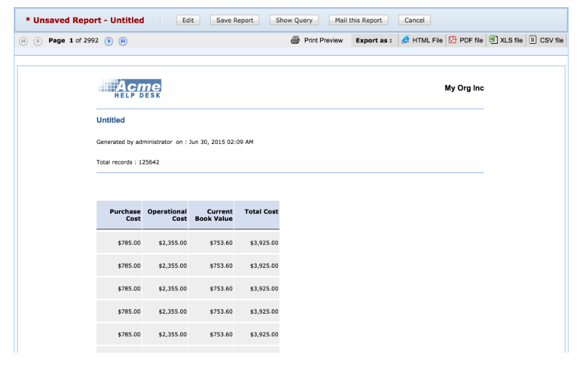The image size is (588, 366).
Task: Click the Acme Help Desk logo
Action: 130,88
